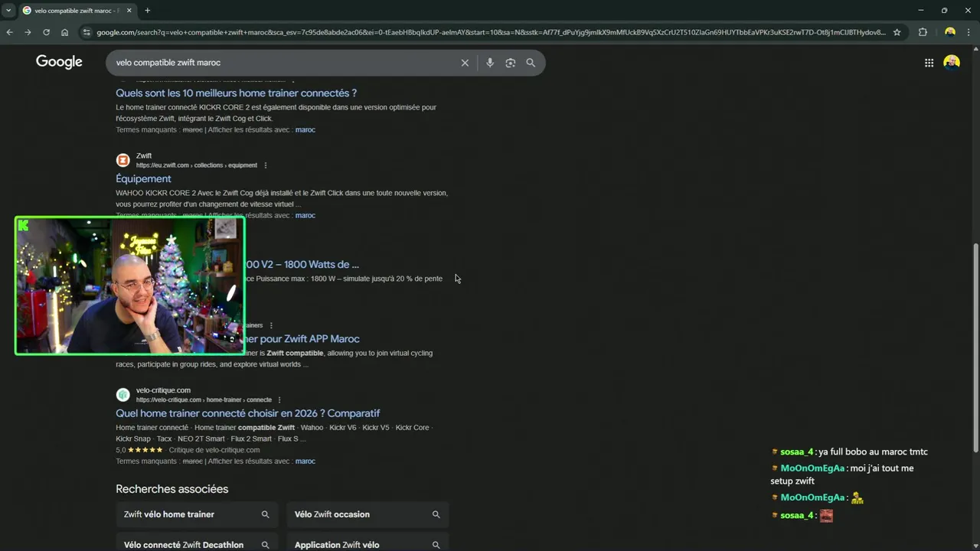Click chat message 'moi j'ai tout me setup zwift'
The height and width of the screenshot is (551, 980).
[842, 474]
